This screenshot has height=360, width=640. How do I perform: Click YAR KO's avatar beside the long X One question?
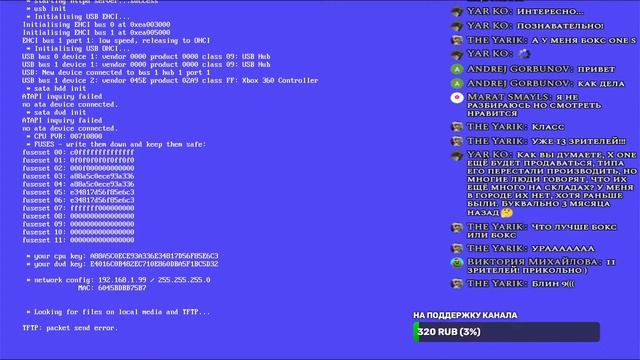click(x=457, y=156)
